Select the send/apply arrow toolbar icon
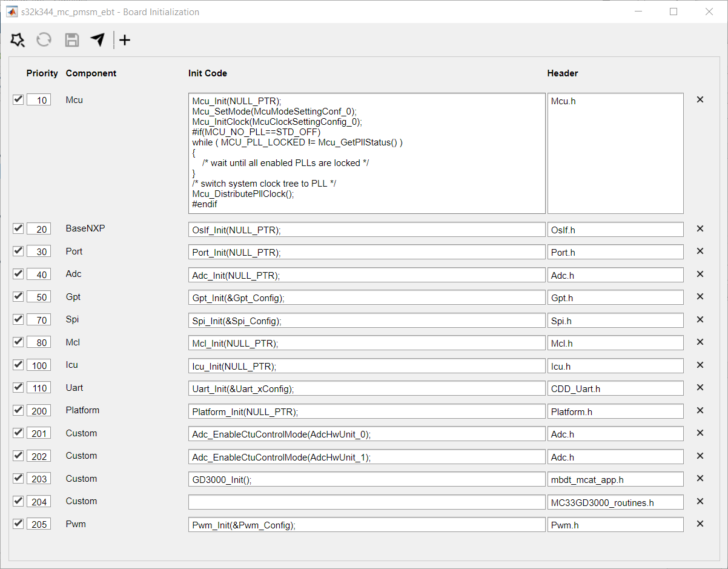 coord(98,39)
